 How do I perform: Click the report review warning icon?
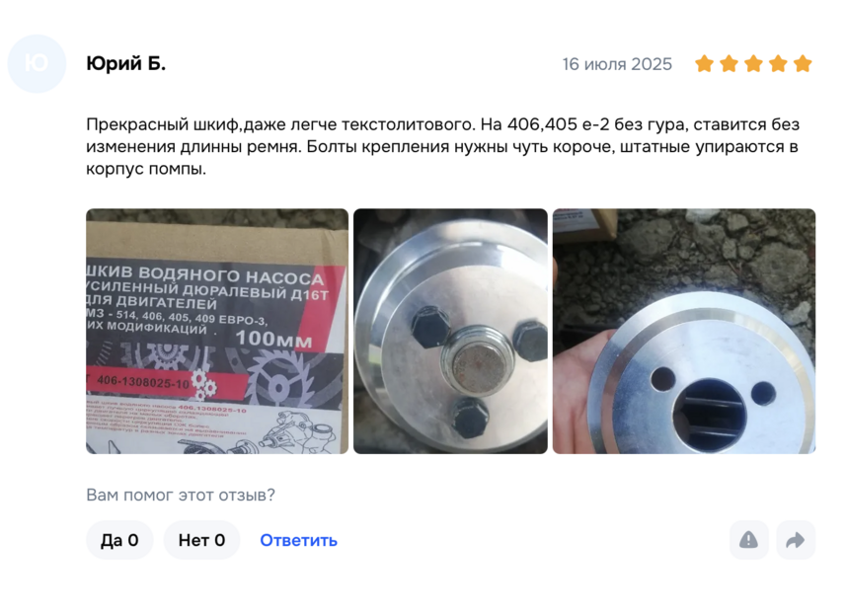click(748, 540)
